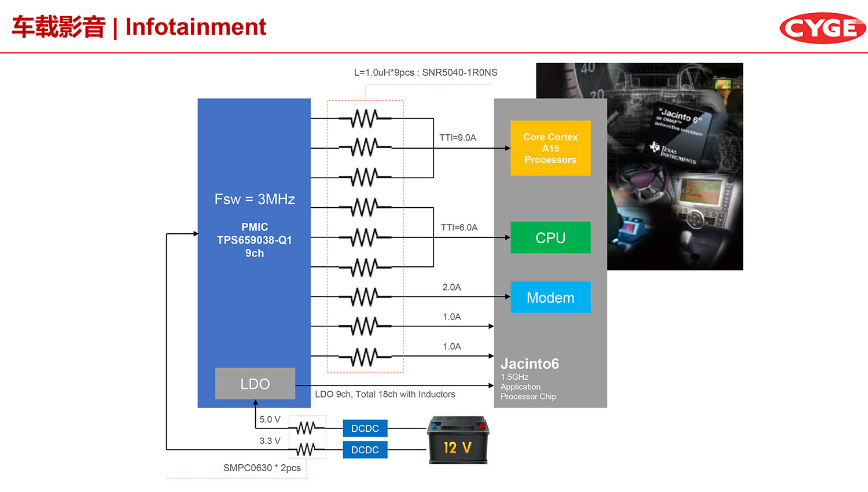
Task: Click the 12 V battery icon
Action: click(x=458, y=440)
